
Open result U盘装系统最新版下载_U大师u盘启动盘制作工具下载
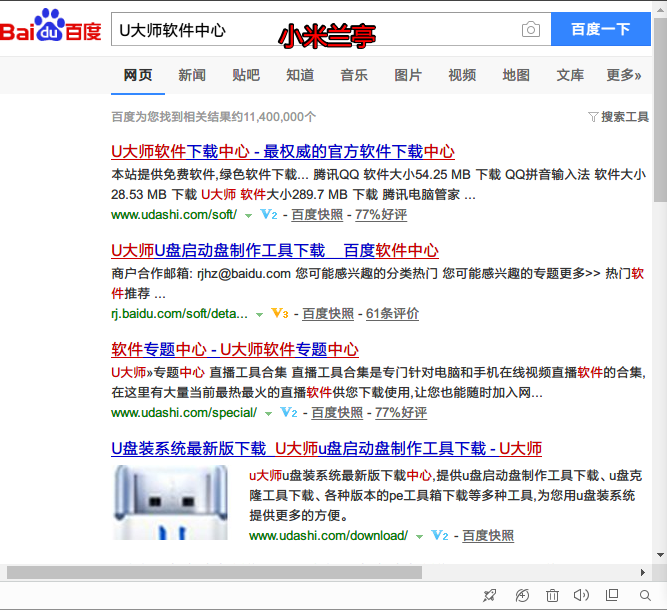point(326,448)
